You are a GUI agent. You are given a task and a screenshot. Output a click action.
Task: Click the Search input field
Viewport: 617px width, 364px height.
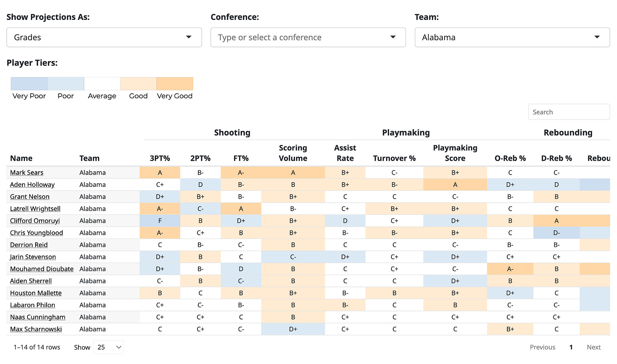(569, 111)
